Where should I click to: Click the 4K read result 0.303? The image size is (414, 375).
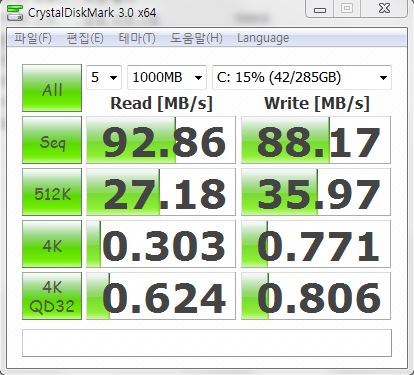click(x=161, y=244)
